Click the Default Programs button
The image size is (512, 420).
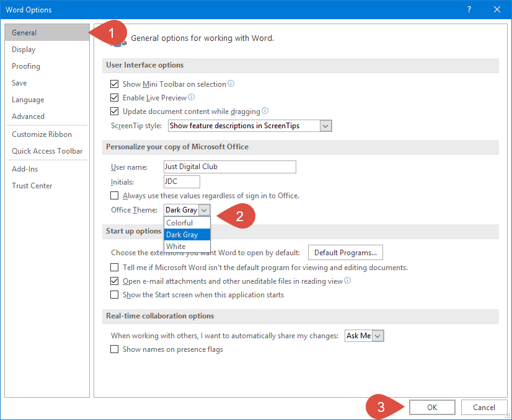(x=345, y=253)
